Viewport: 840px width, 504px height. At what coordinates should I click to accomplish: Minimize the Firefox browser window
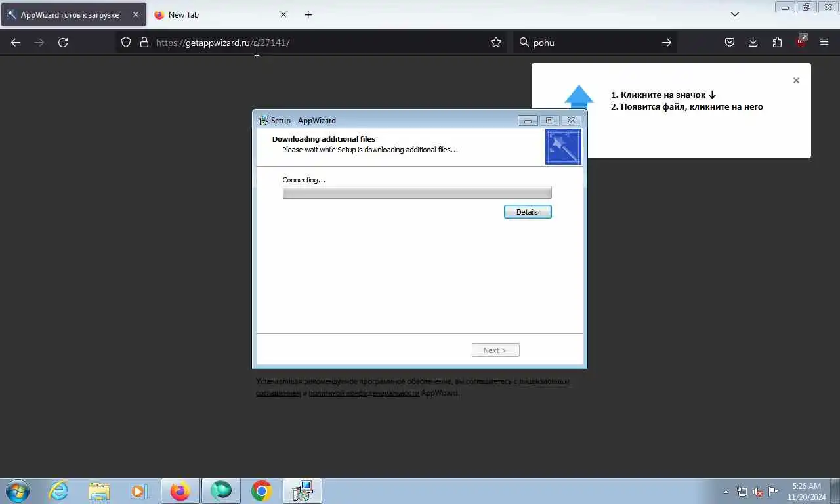click(x=785, y=7)
